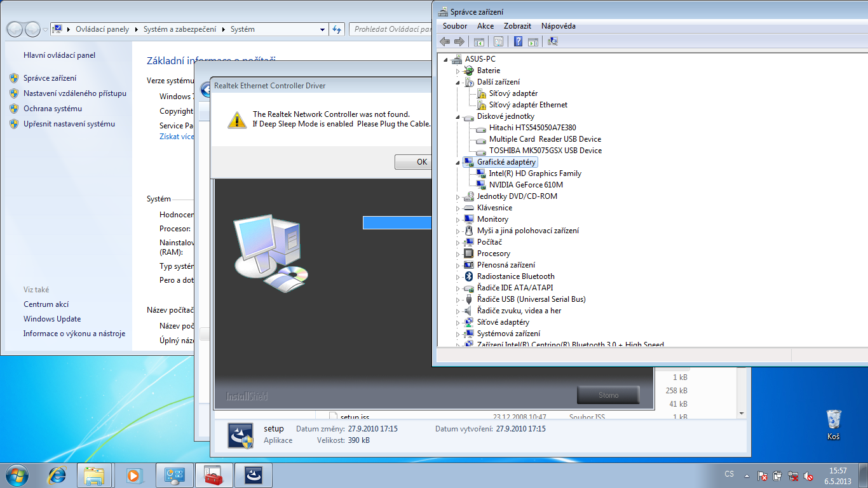Open the Soubor menu
Viewport: 868px width, 488px height.
tap(455, 26)
